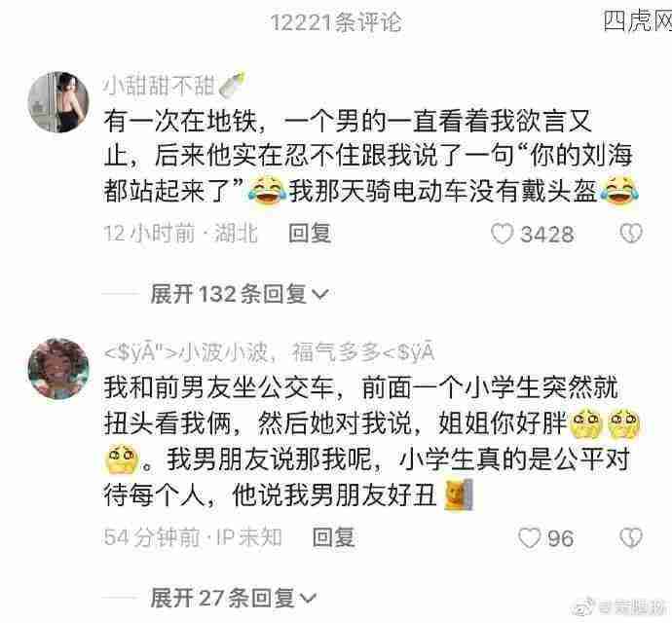Tap the 12221条评论 header

pyautogui.click(x=336, y=22)
